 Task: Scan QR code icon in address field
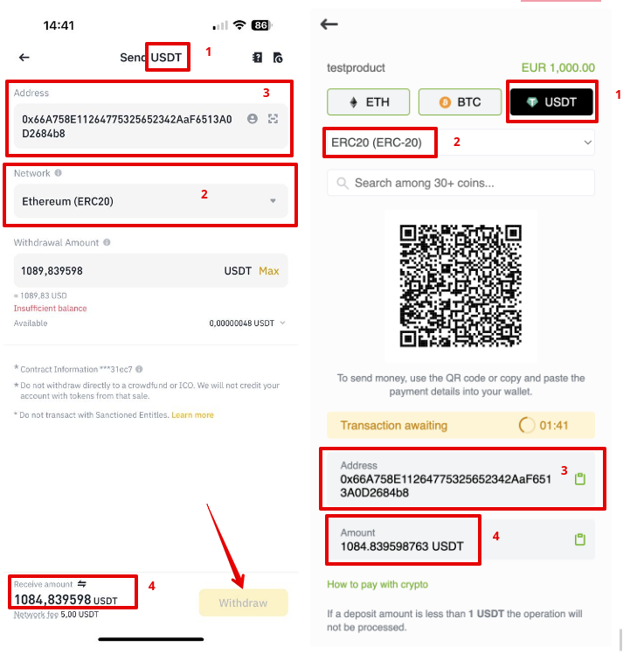coord(273,119)
